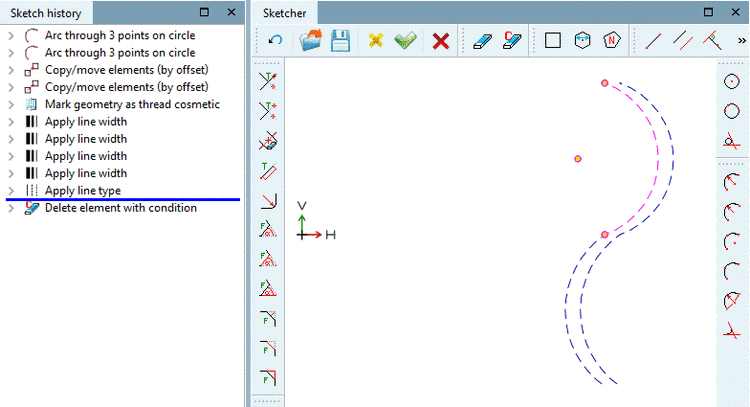Open a sketch with the folder icon
Screen dimensions: 750x407
310,40
